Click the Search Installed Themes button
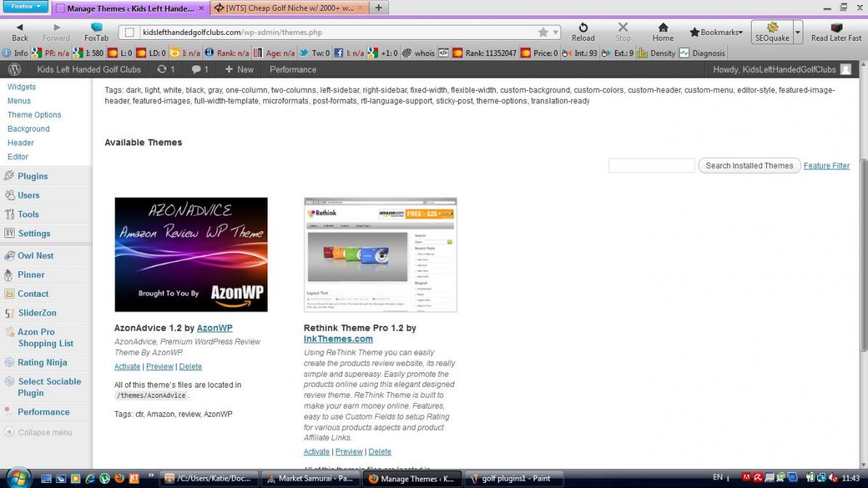Screen dimensions: 868x488 click(749, 166)
